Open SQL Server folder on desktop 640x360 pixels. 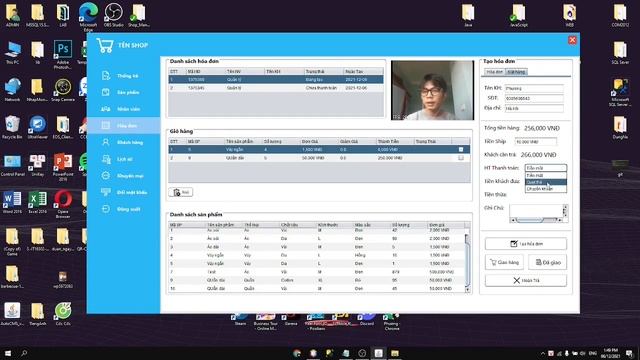[x=620, y=53]
